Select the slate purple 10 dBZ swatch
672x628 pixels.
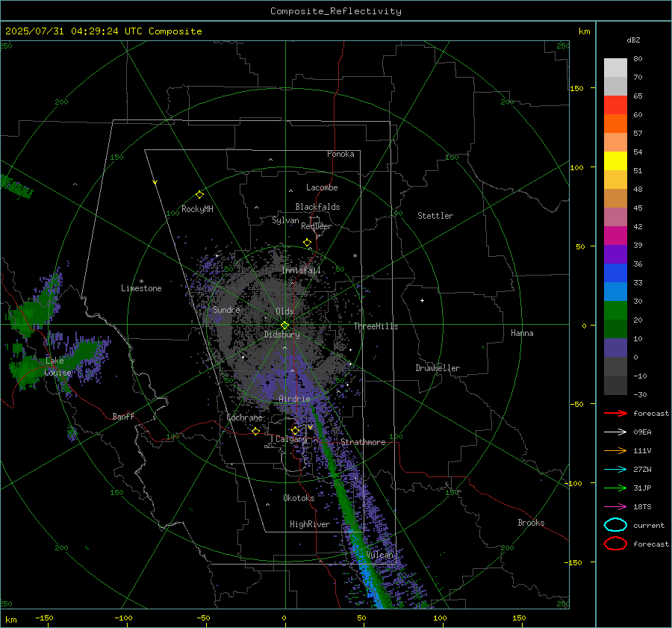pyautogui.click(x=615, y=348)
